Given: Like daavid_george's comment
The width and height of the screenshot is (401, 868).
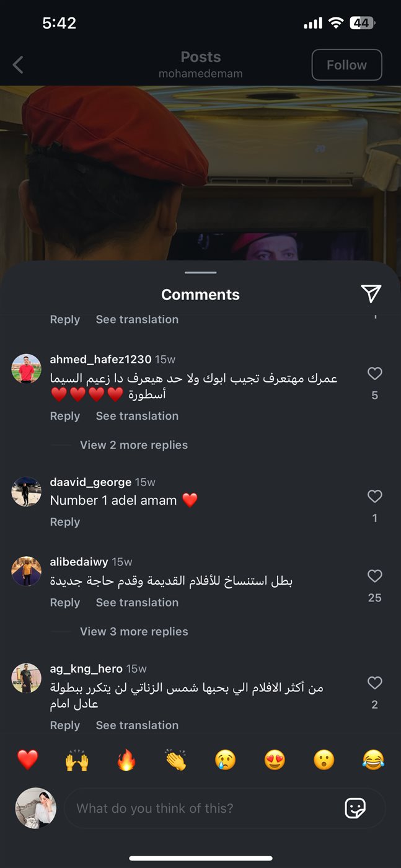Looking at the screenshot, I should pos(374,496).
